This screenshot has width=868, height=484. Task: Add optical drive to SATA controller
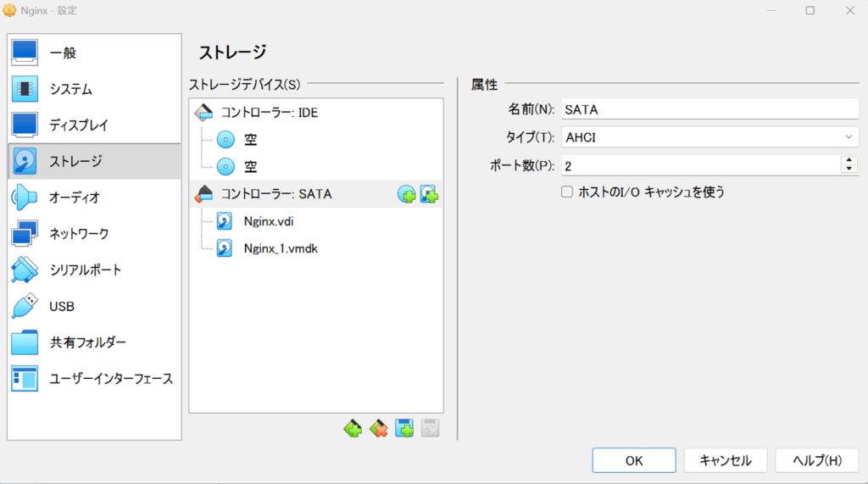coord(407,194)
